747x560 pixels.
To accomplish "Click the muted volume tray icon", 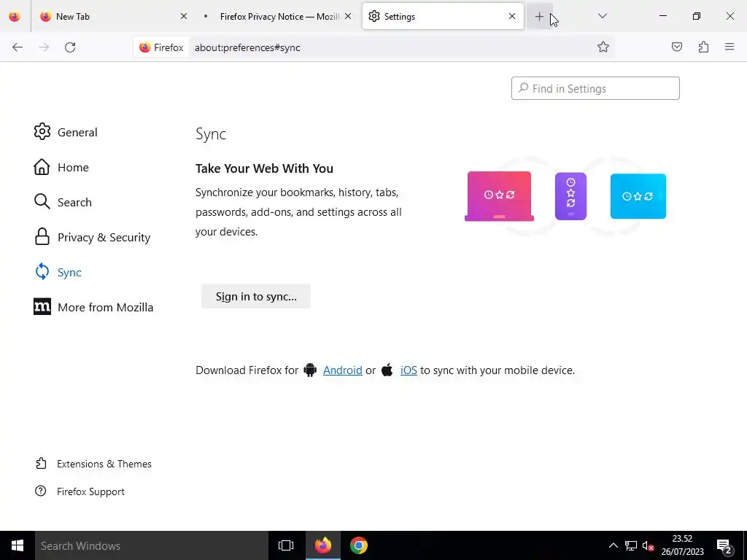I will coord(648,545).
